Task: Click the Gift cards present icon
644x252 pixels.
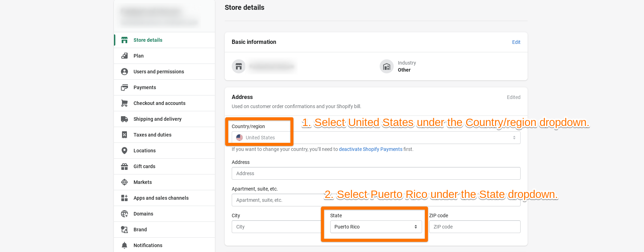Action: (x=124, y=166)
